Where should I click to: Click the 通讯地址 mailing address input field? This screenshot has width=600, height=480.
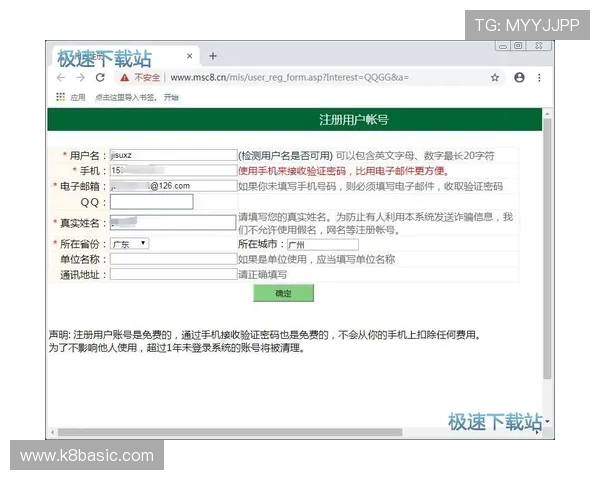173,274
